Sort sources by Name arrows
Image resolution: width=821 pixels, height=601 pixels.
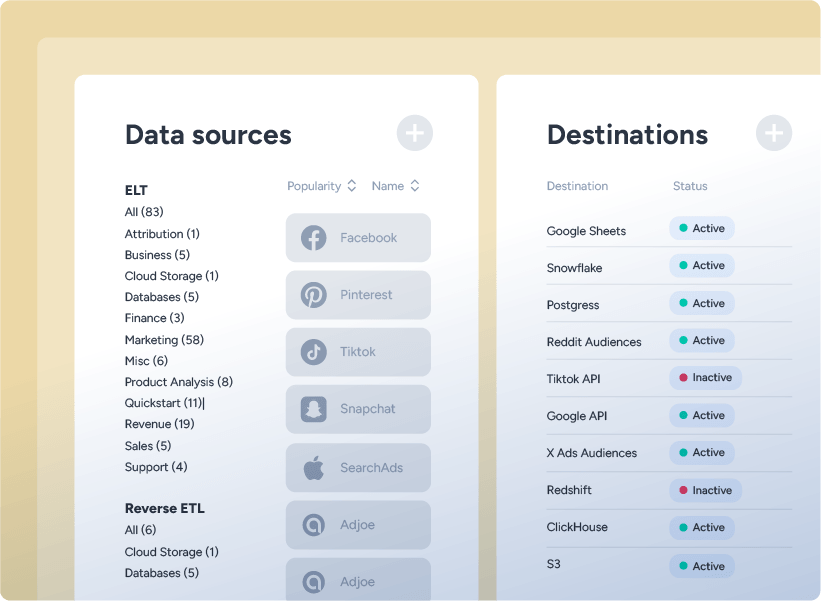coord(415,186)
